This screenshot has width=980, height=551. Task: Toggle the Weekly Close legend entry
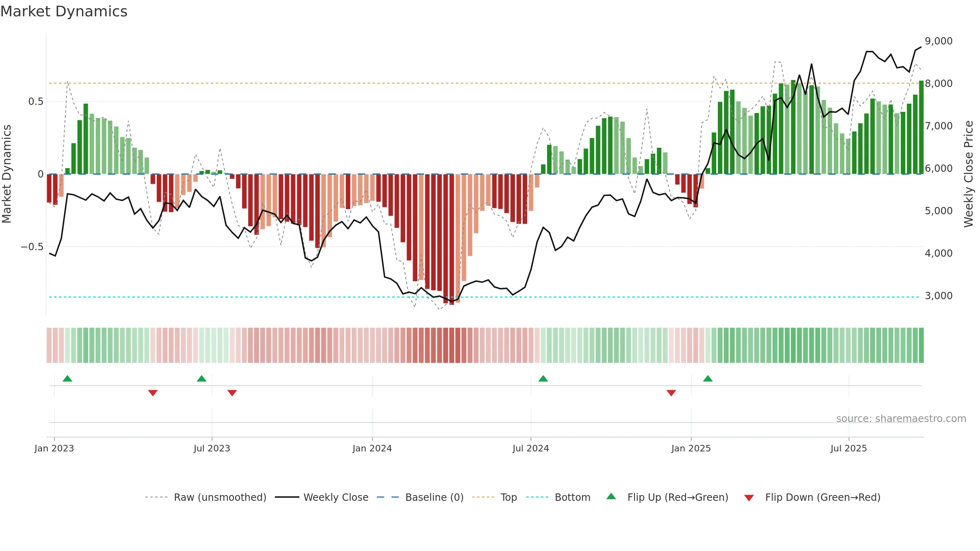[x=322, y=497]
